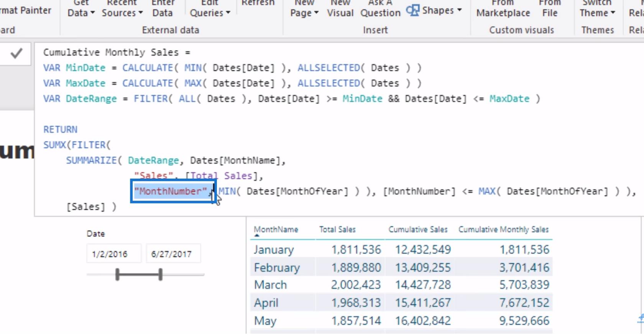
Task: Click the value 1,811,536 in Total Sales column
Action: [356, 250]
